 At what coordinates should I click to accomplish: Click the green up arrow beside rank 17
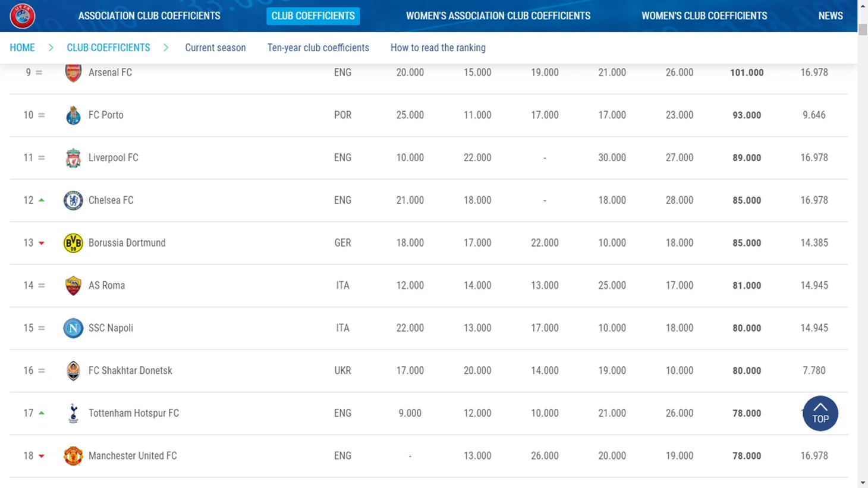[42, 413]
